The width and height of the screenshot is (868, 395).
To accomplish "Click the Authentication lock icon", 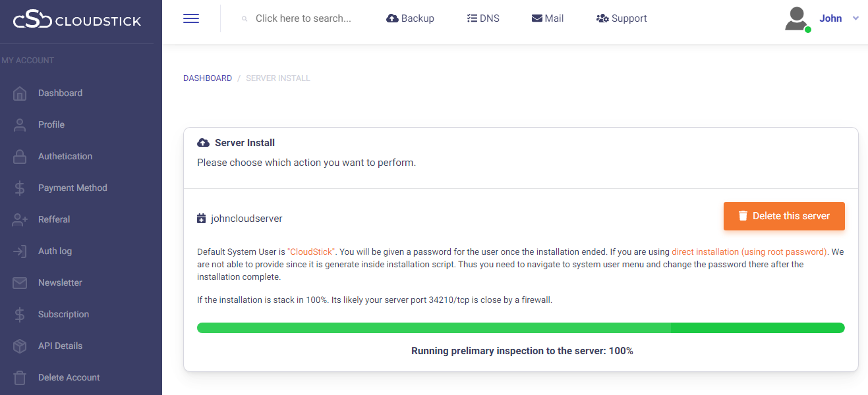I will click(x=20, y=157).
